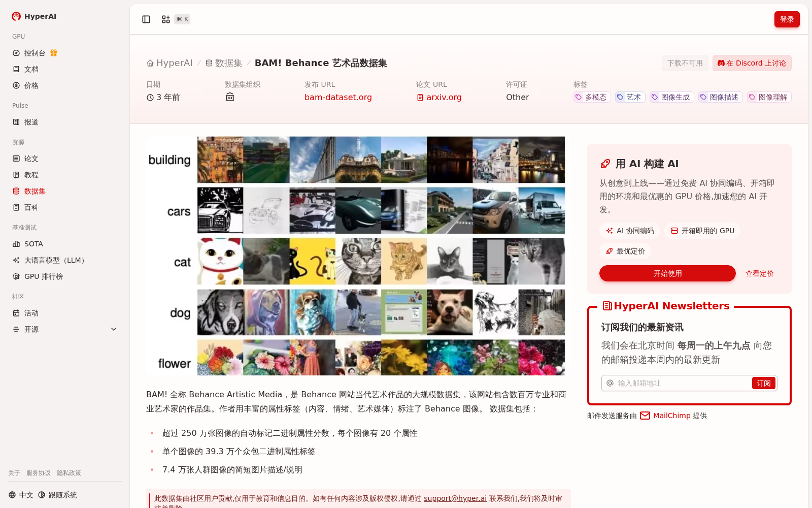Screen dimensions: 812x508
Task: Open the 关于 footer link
Action: tap(14, 473)
